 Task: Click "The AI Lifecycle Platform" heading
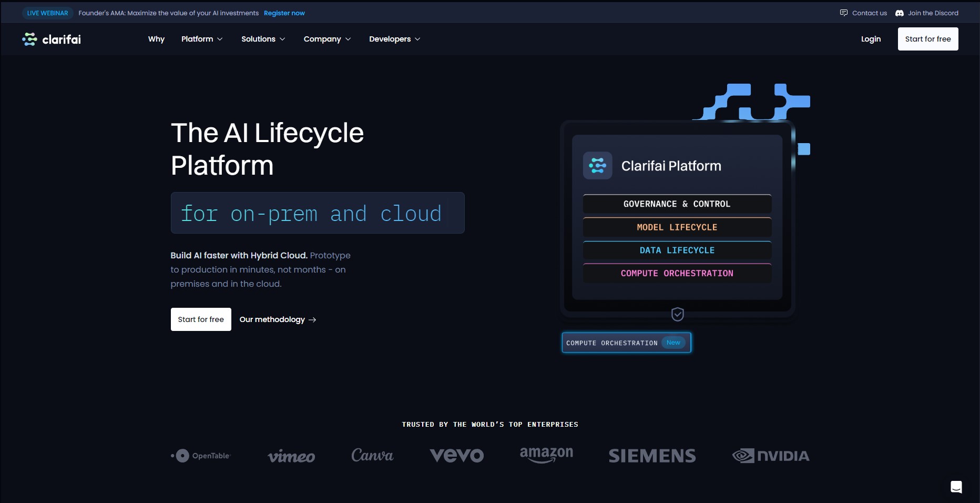coord(267,149)
